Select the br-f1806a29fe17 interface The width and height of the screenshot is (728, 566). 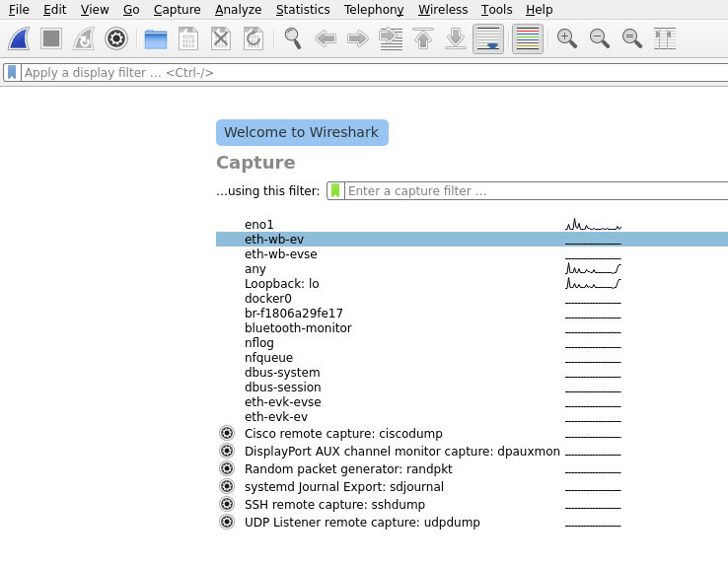pyautogui.click(x=472, y=314)
